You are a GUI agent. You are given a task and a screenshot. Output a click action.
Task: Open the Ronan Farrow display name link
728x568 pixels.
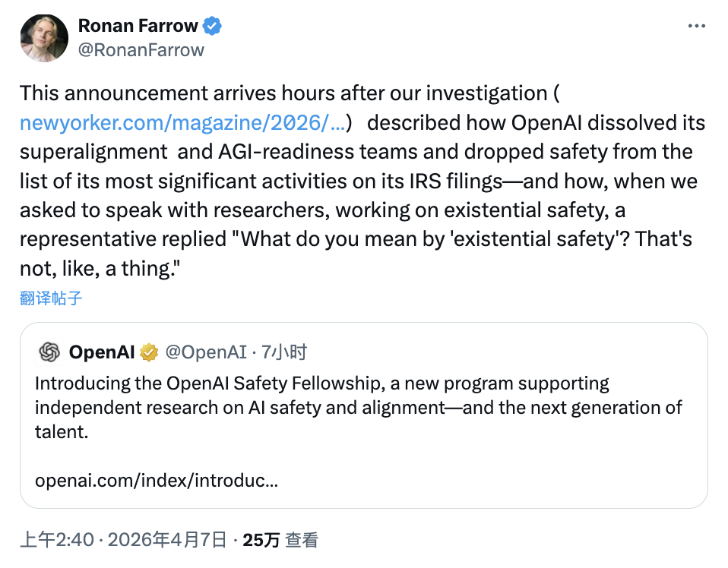(x=138, y=26)
